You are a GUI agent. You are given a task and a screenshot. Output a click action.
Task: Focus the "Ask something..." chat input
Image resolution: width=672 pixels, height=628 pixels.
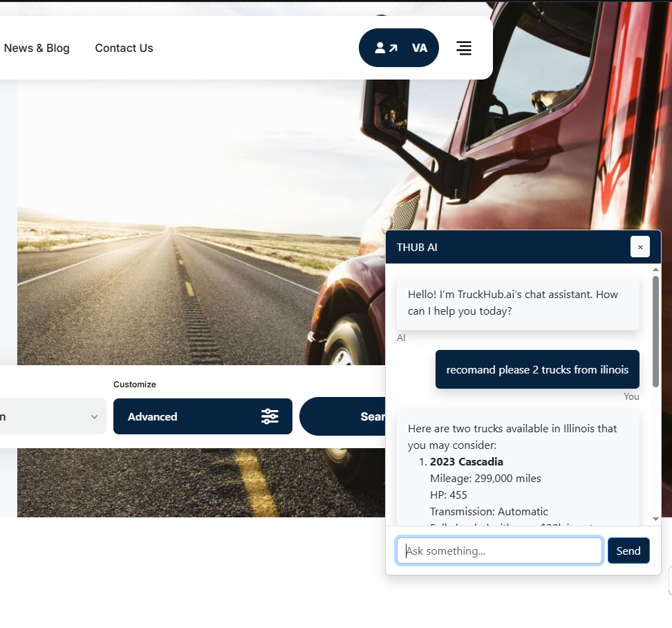click(499, 551)
